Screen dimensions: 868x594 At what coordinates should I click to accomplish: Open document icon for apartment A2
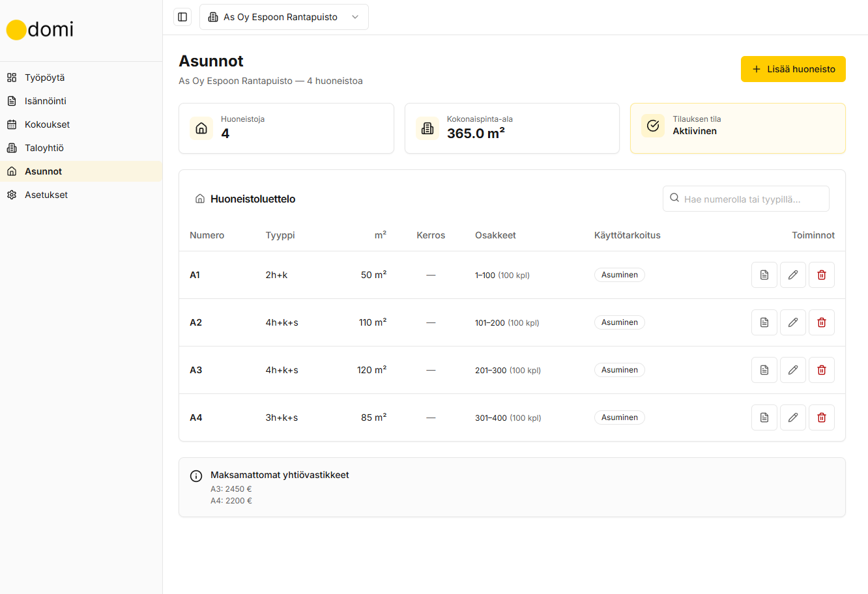tap(764, 322)
